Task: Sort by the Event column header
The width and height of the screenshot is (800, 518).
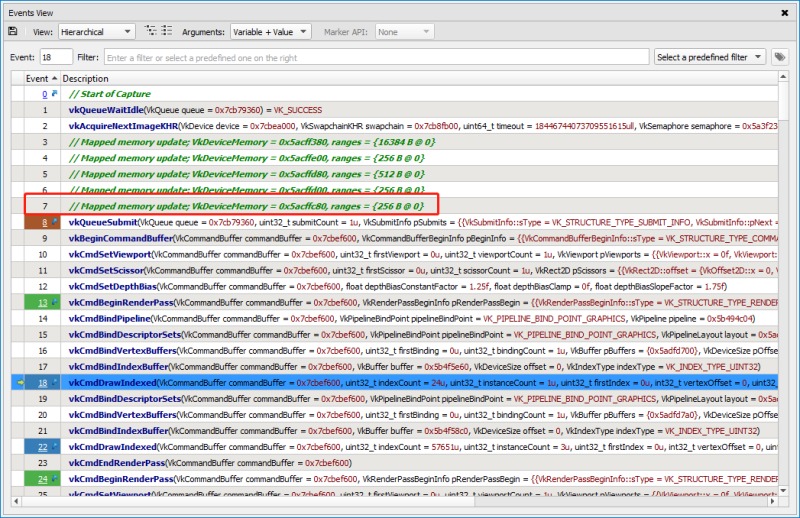Action: [42, 79]
